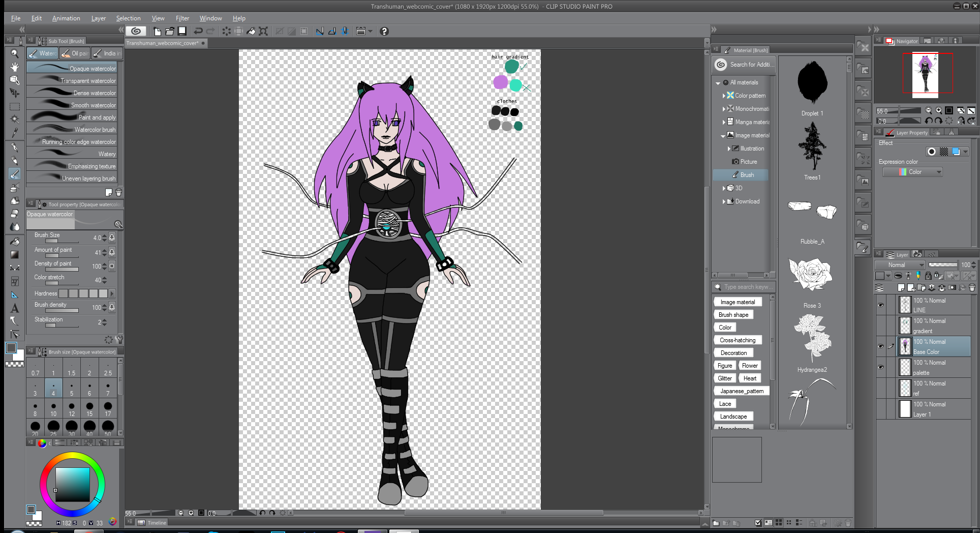
Task: Click the Japanese_pattern tag button
Action: [742, 391]
